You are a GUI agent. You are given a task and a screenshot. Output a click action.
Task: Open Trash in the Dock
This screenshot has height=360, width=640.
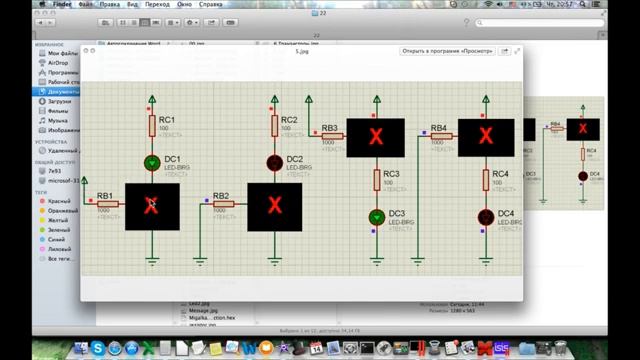pos(560,348)
